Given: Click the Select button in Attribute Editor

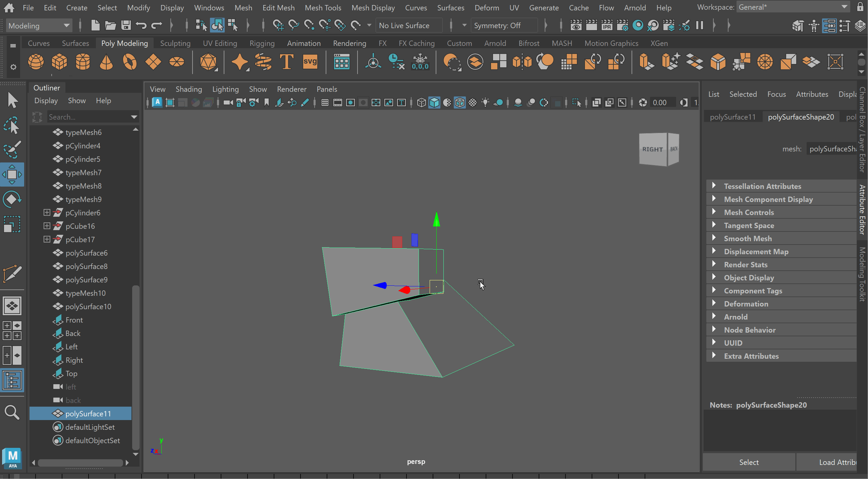Looking at the screenshot, I should coord(749,462).
